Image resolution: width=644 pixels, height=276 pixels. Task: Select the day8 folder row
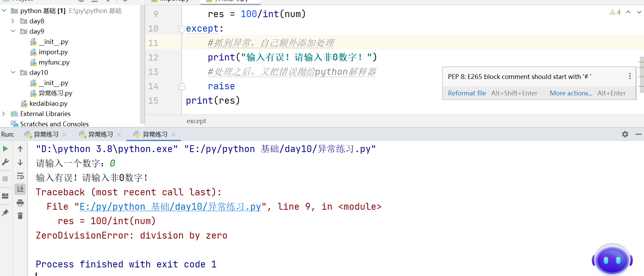37,21
